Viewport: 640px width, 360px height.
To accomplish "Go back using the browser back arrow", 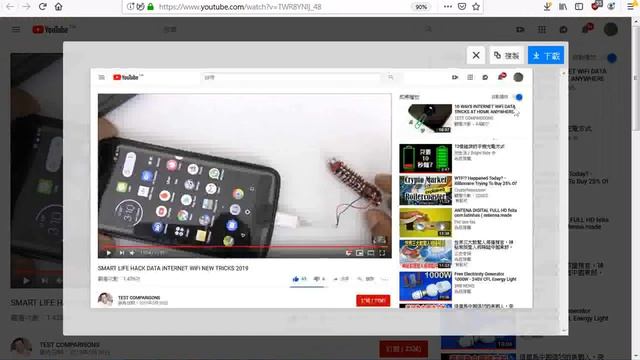I will coord(10,7).
